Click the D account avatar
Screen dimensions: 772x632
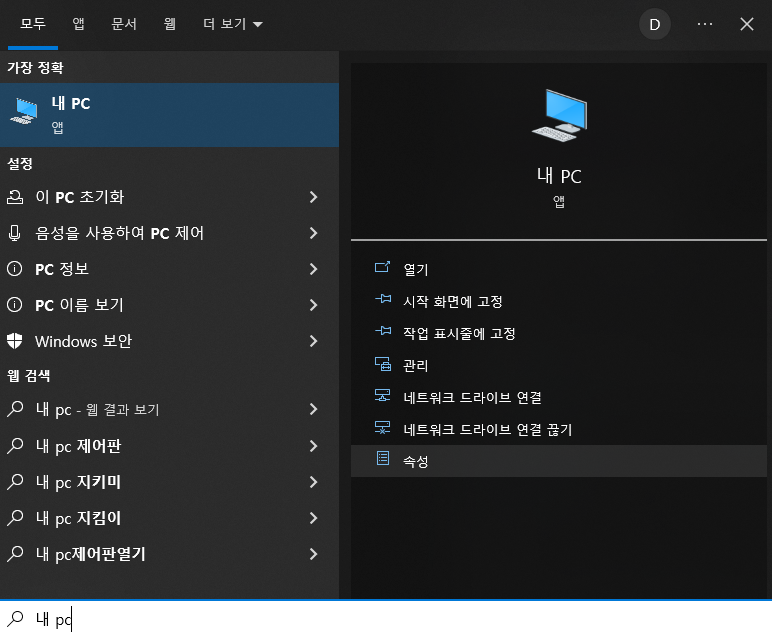(654, 24)
